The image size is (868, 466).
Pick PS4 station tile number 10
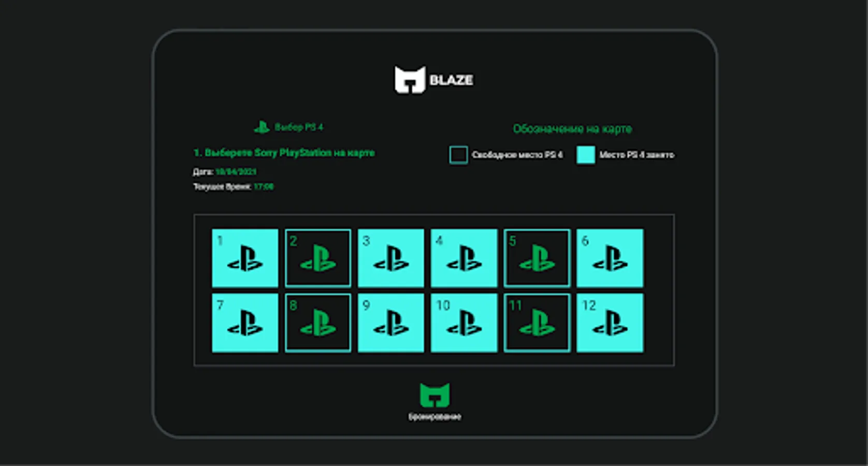tap(464, 323)
